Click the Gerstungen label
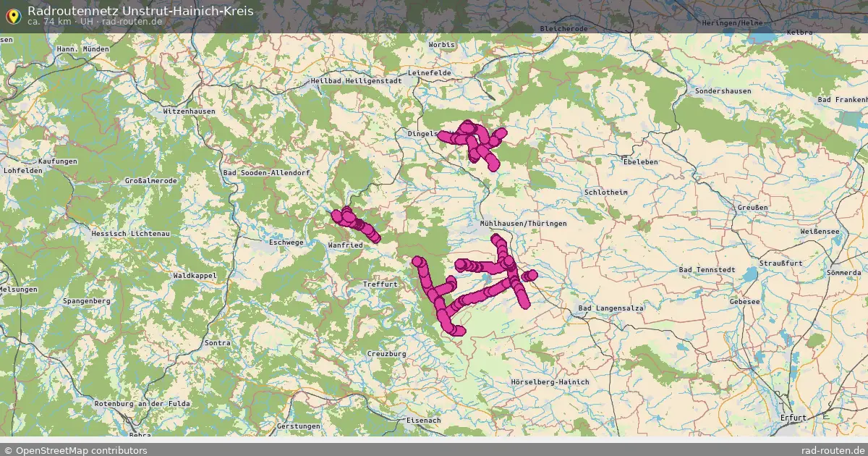The width and height of the screenshot is (868, 456). click(x=298, y=426)
